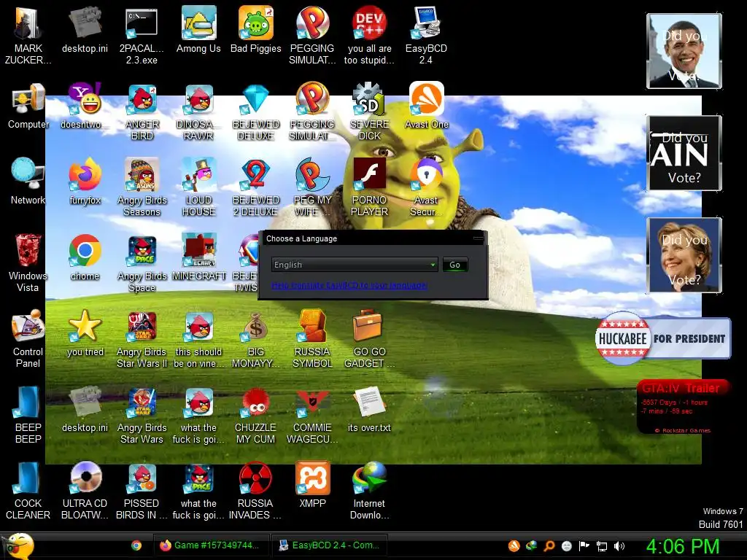The image size is (747, 560).
Task: Open the taskbar clock showing 4:06 PM
Action: point(683,546)
